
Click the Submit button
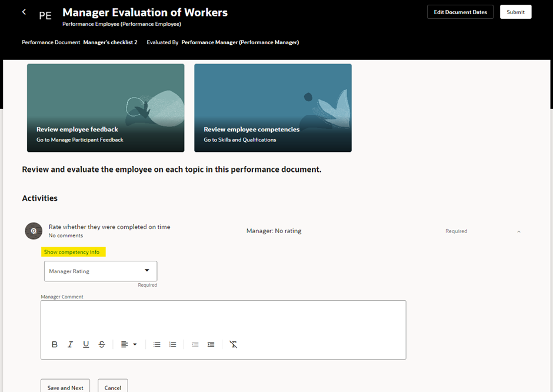[x=515, y=11]
